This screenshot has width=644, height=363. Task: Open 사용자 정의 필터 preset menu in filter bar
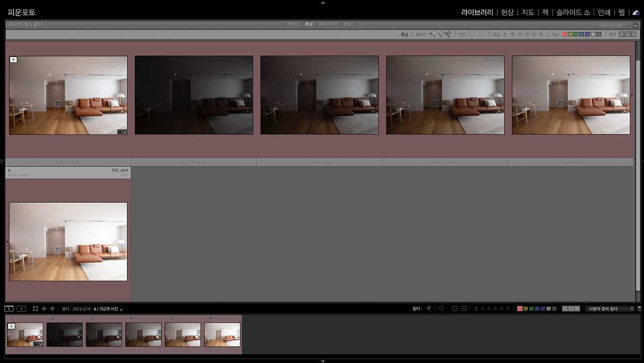tap(614, 25)
